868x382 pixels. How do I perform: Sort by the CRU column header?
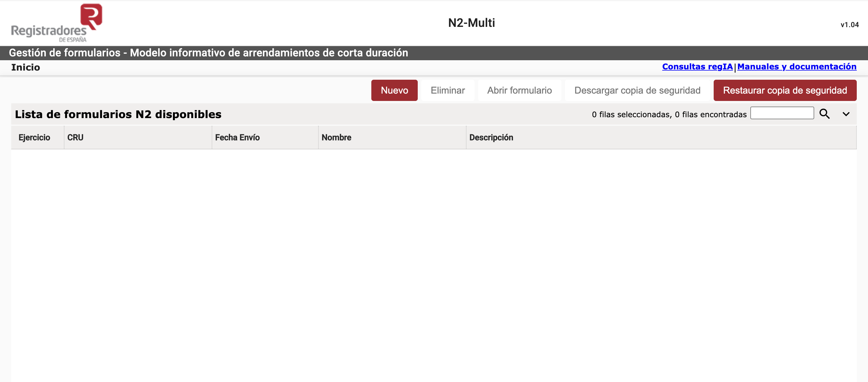coord(75,137)
